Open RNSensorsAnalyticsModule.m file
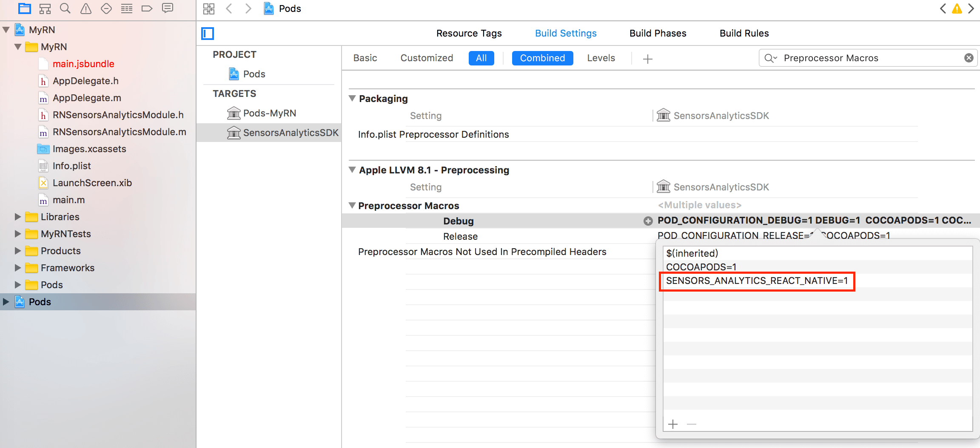 coord(119,132)
